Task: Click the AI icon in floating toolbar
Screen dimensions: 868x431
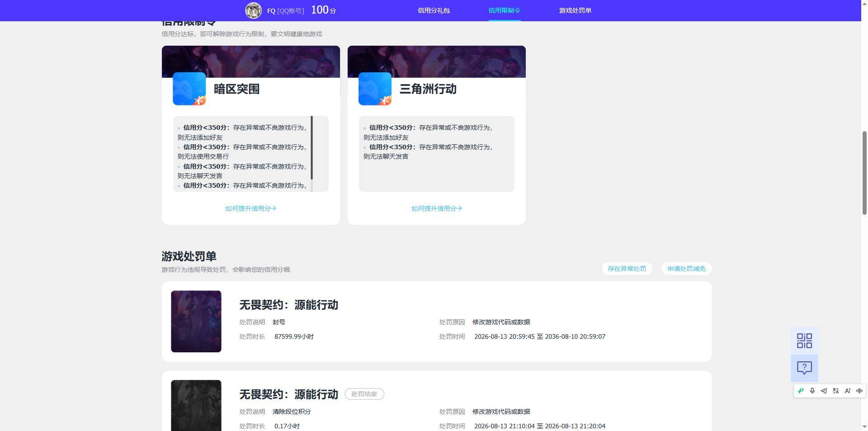Action: point(848,391)
